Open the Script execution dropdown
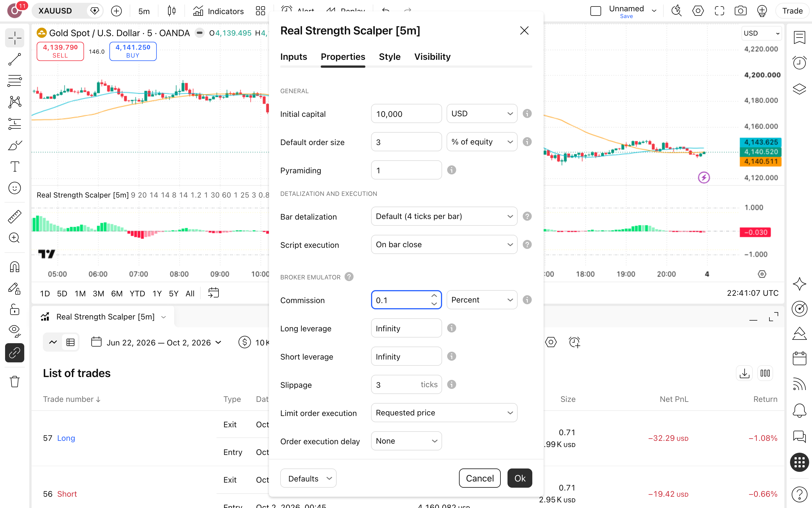The image size is (812, 508). [444, 245]
